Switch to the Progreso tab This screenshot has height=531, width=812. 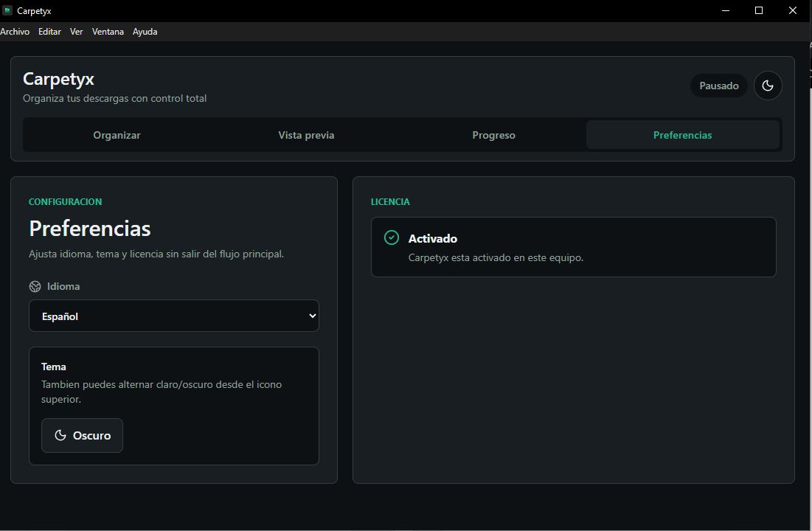coord(493,135)
